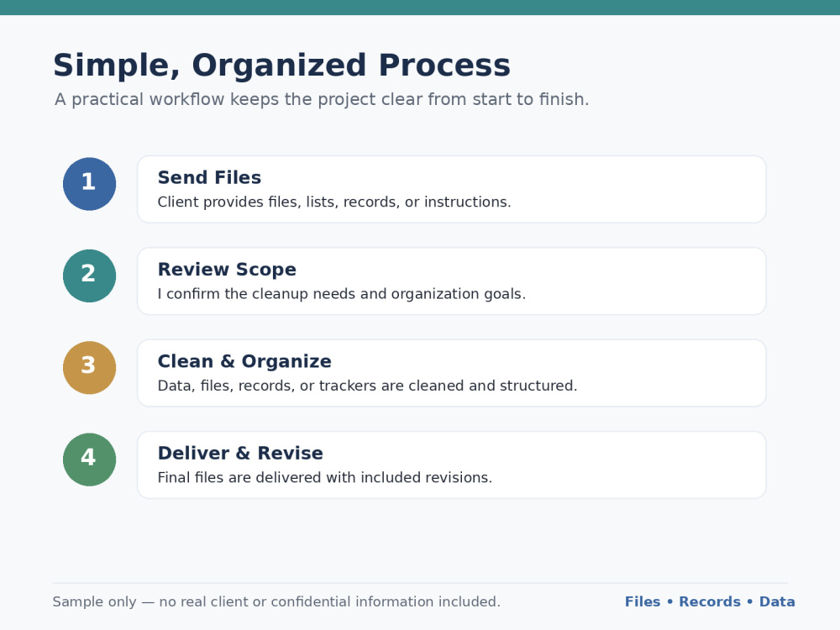Click the Review Scope heading
Viewport: 840px width, 630px height.
pos(227,270)
